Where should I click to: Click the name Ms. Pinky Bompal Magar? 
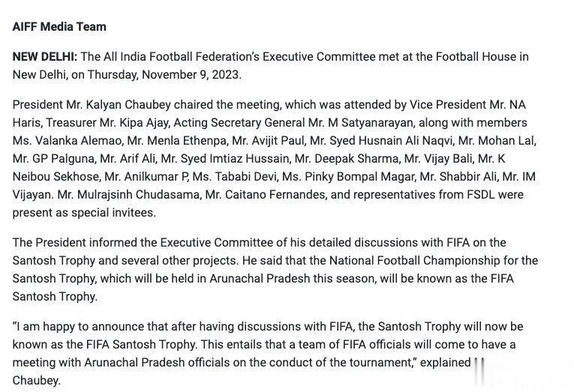coord(348,177)
